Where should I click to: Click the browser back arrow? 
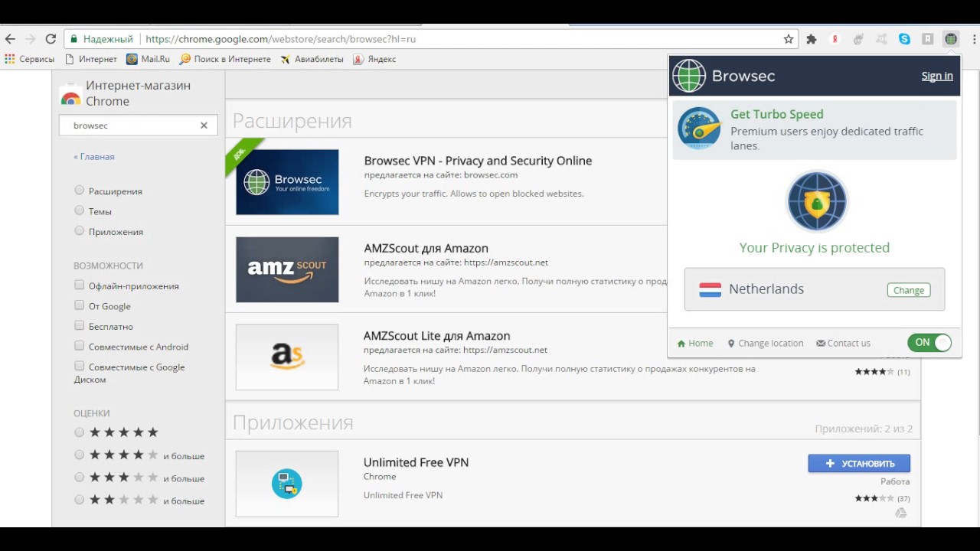point(10,39)
